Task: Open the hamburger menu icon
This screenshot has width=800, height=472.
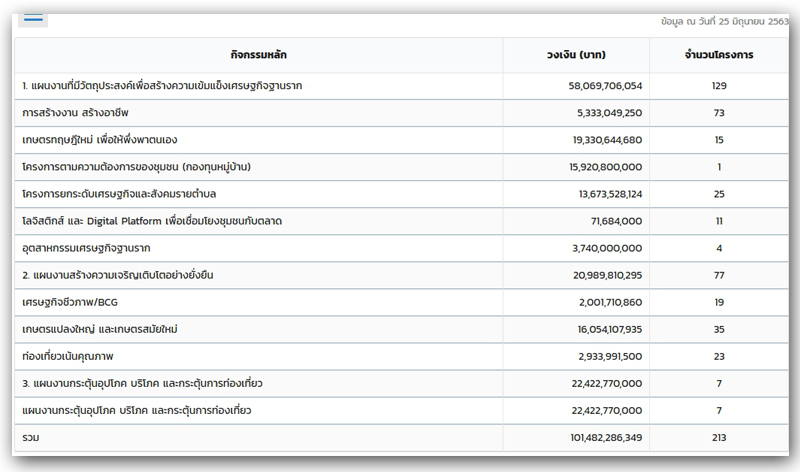Action: click(33, 18)
